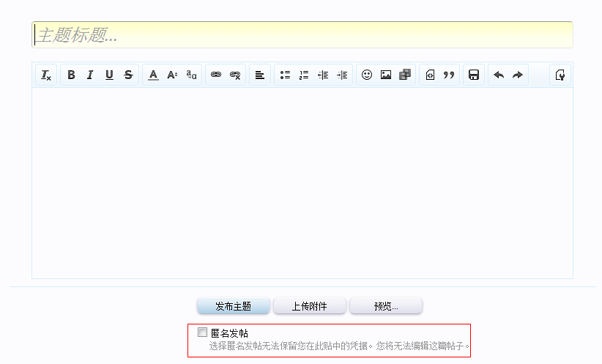This screenshot has width=602, height=364.
Task: Apply strikethrough formatting
Action: click(128, 75)
